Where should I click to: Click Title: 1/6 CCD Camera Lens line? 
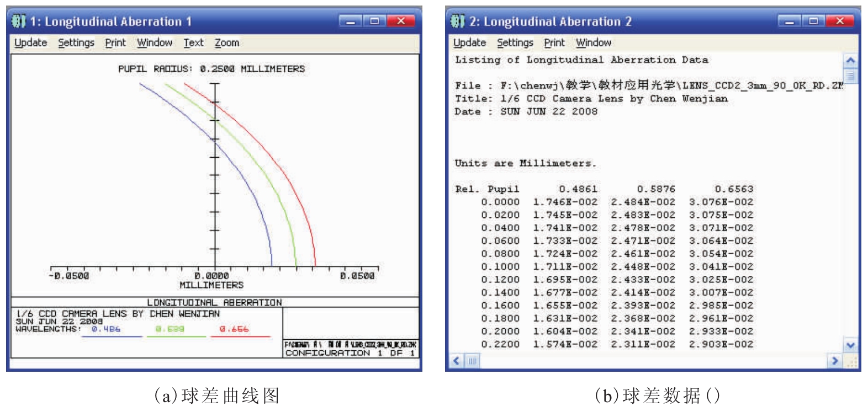(591, 99)
